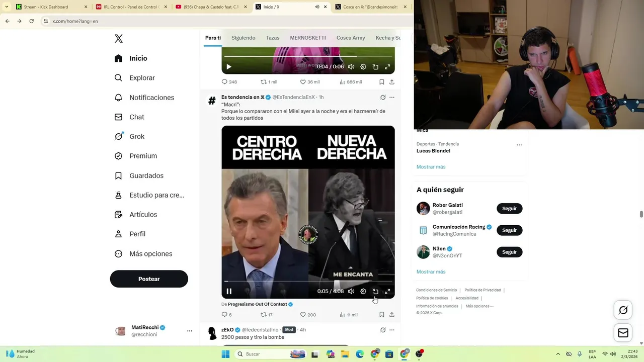Toggle mute on the Macri video
Screen dimensions: 644x362
351,291
